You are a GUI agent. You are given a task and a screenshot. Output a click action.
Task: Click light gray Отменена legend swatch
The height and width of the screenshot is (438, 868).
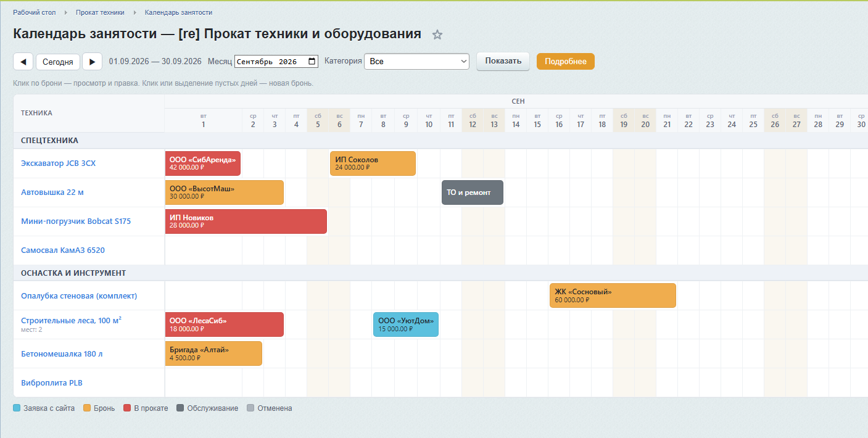click(250, 408)
